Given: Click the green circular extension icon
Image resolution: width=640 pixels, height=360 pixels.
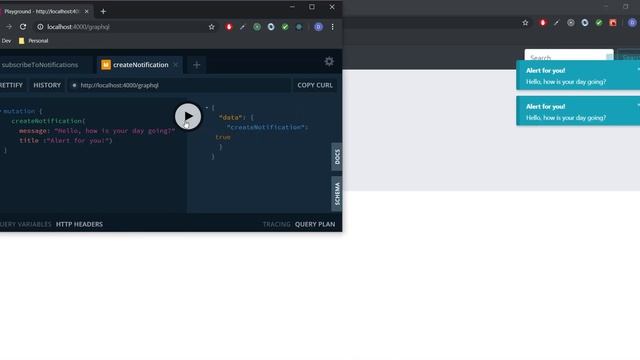Looking at the screenshot, I should pyautogui.click(x=257, y=27).
